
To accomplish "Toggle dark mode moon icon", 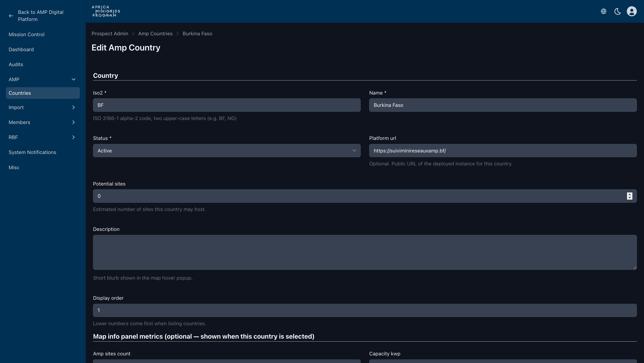I will click(x=617, y=11).
